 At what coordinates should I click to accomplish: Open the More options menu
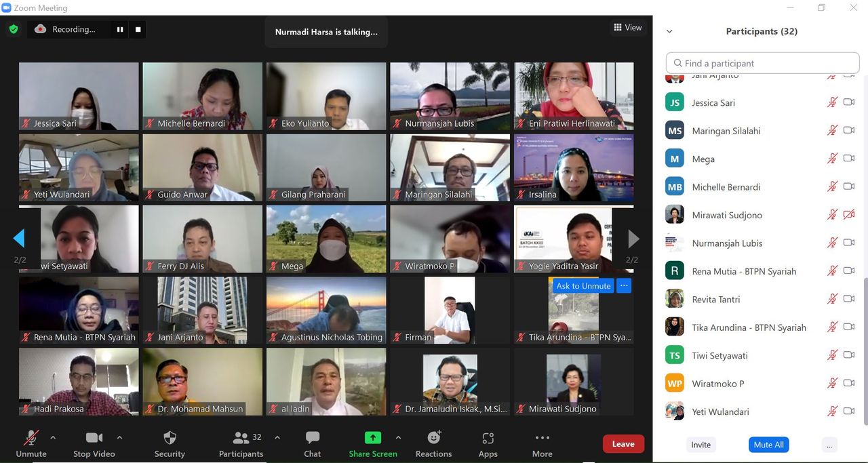(x=542, y=443)
